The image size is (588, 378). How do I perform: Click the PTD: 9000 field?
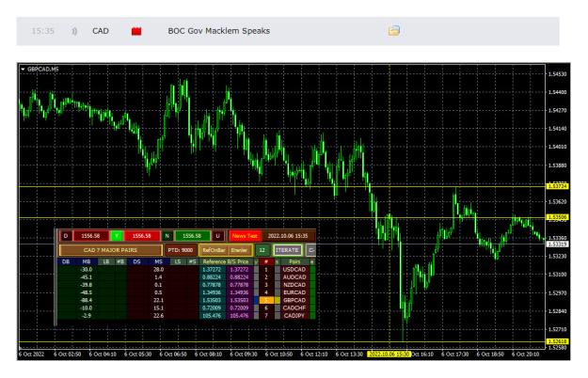[181, 250]
